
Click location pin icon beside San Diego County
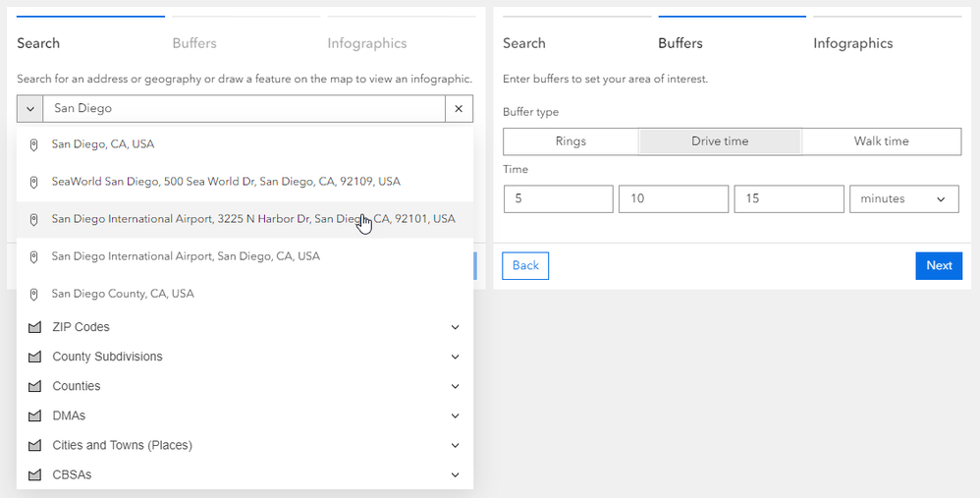pyautogui.click(x=33, y=294)
